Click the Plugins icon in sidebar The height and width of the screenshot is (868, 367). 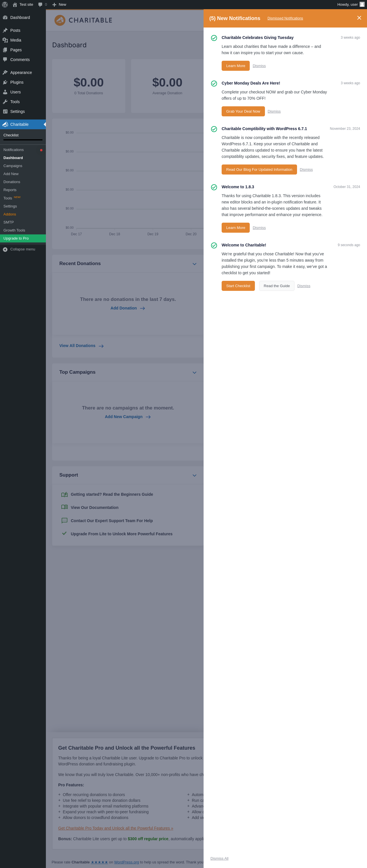(5, 82)
